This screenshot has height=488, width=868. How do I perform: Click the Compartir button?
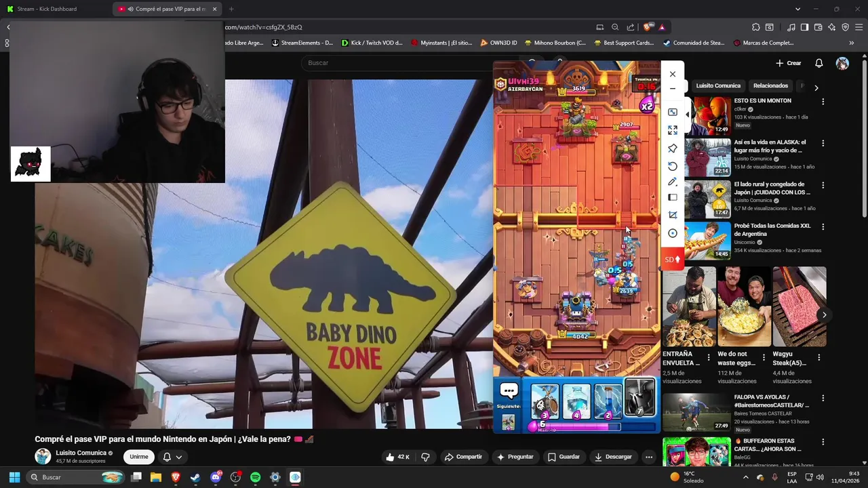tap(463, 457)
